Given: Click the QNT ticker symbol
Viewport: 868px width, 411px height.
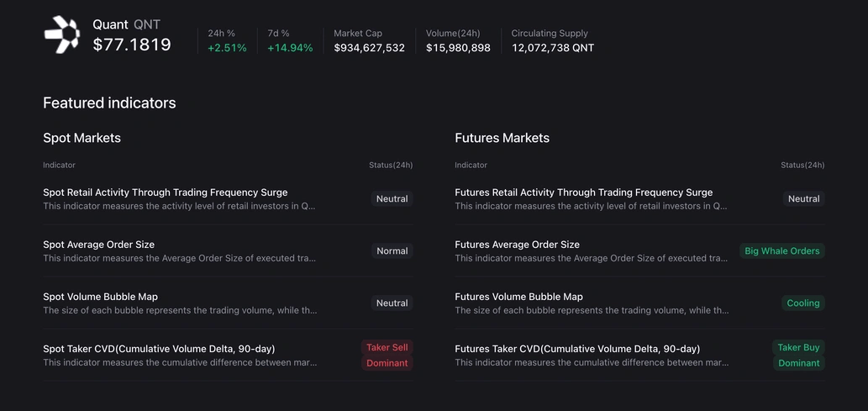Looking at the screenshot, I should pyautogui.click(x=147, y=24).
